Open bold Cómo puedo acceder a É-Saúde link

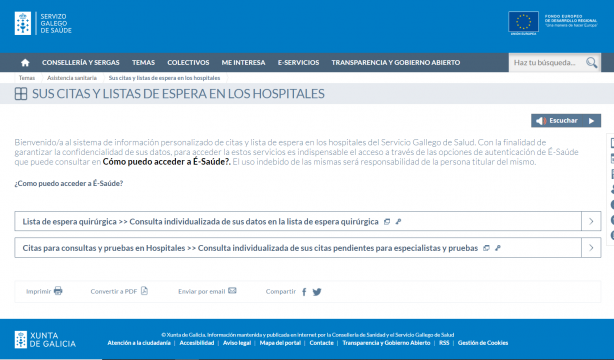click(x=167, y=162)
